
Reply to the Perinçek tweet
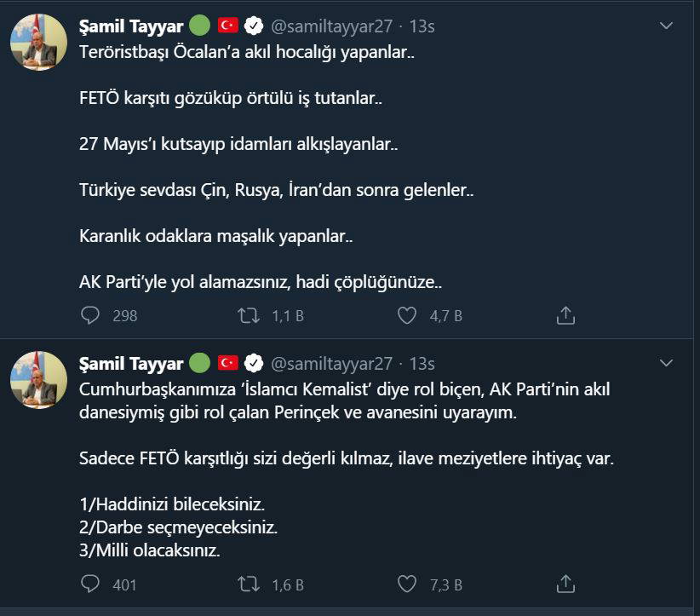click(x=91, y=584)
